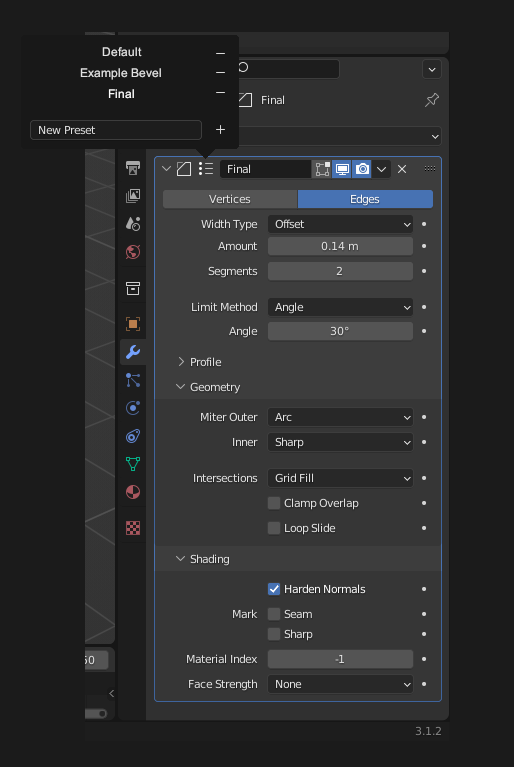Viewport: 514px width, 767px height.
Task: Apply the Default preset
Action: [x=122, y=52]
